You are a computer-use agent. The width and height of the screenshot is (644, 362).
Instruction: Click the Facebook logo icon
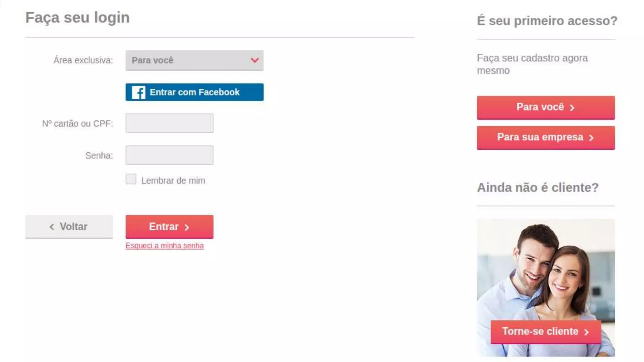tap(138, 92)
